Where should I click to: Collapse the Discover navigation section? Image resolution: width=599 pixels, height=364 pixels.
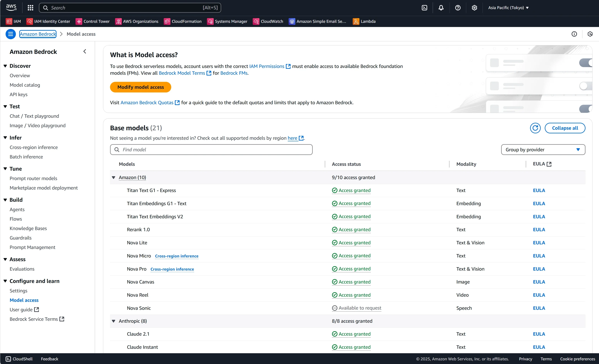pos(5,66)
